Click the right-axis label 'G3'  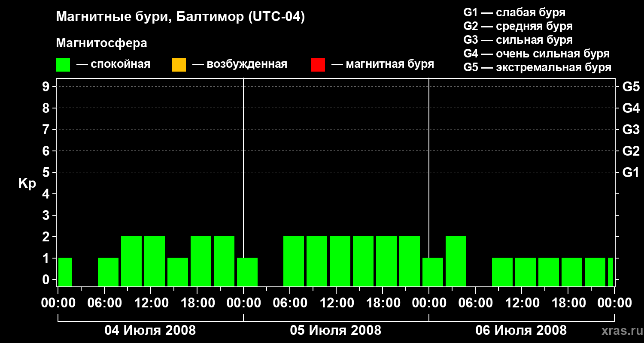(x=631, y=129)
